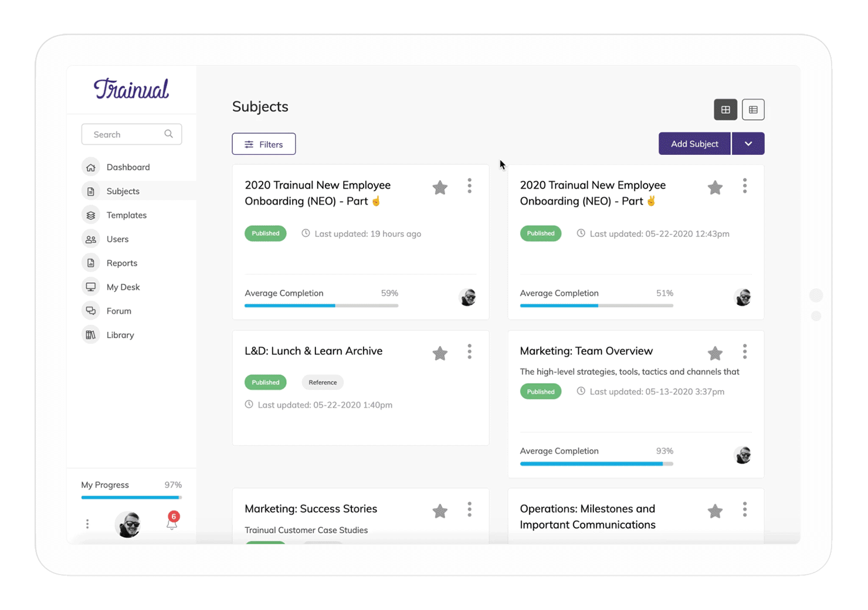The image size is (868, 610).
Task: Click the profile avatar in sidebar
Action: tap(128, 524)
